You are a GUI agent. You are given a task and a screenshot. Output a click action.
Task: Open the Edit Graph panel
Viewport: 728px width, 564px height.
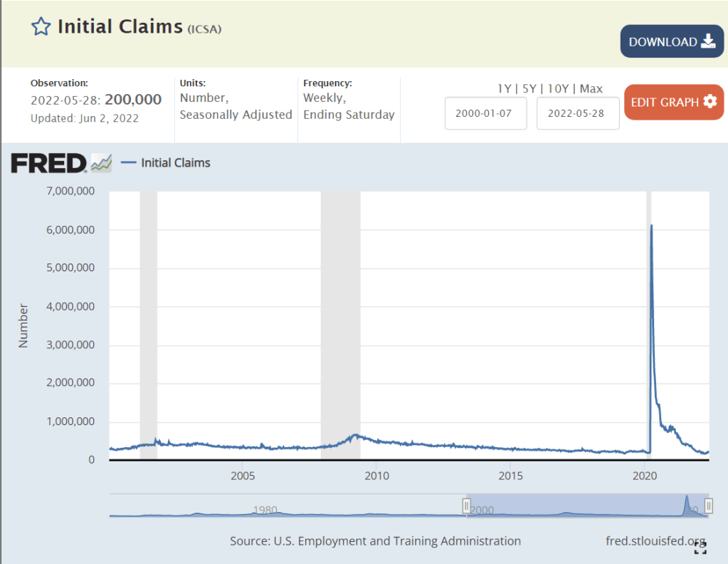pos(673,102)
